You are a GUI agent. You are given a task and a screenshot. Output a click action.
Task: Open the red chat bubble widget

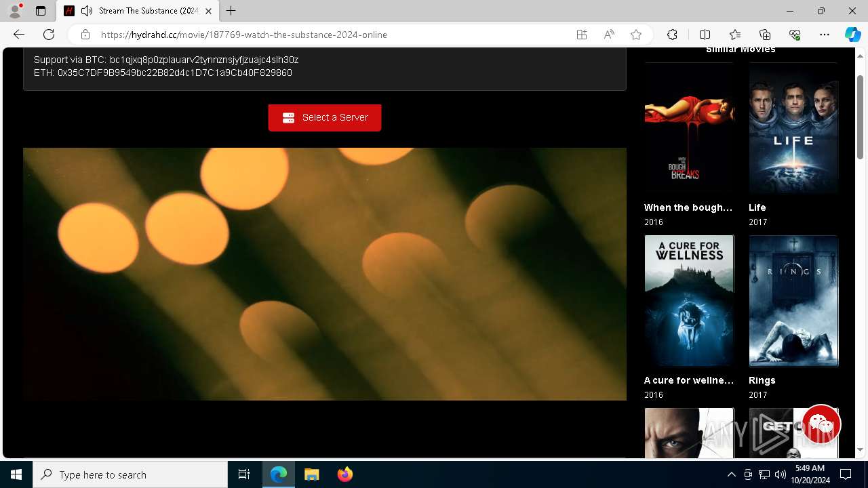[821, 425]
